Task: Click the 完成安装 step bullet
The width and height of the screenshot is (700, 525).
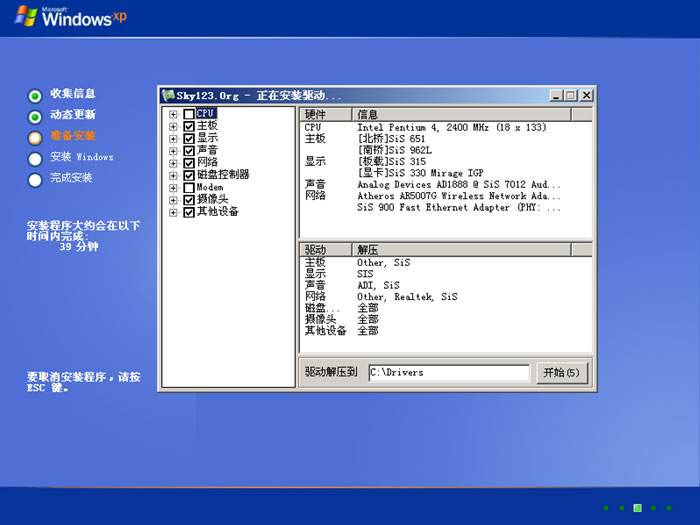Action: click(x=35, y=179)
